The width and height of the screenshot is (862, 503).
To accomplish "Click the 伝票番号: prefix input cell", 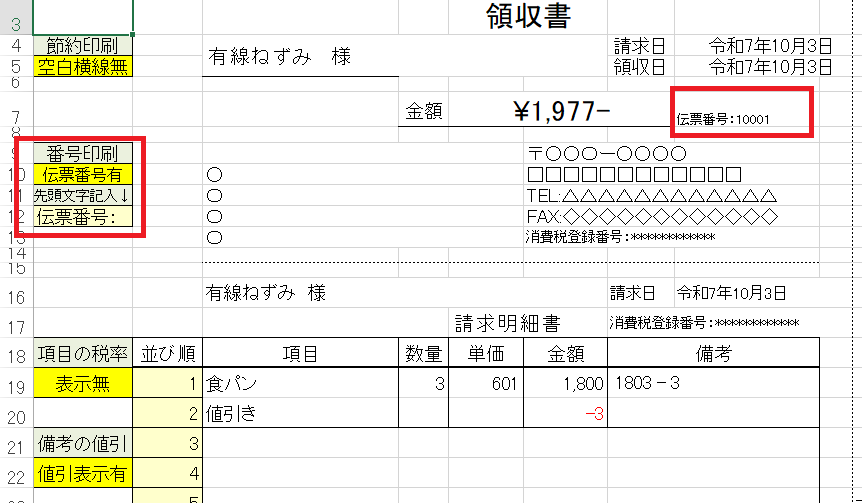I will (82, 216).
